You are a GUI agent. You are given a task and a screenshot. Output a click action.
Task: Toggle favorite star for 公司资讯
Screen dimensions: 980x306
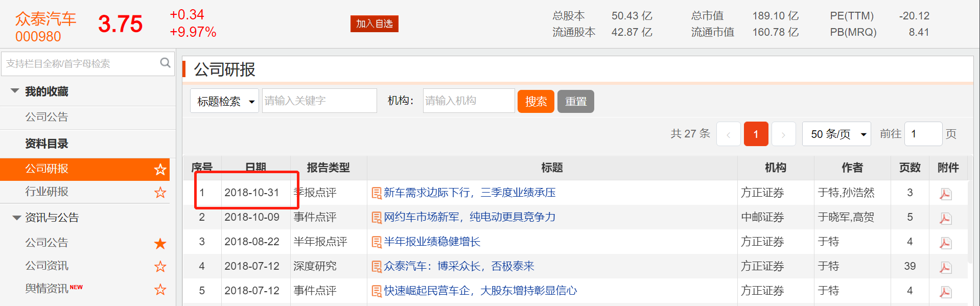[x=160, y=267]
